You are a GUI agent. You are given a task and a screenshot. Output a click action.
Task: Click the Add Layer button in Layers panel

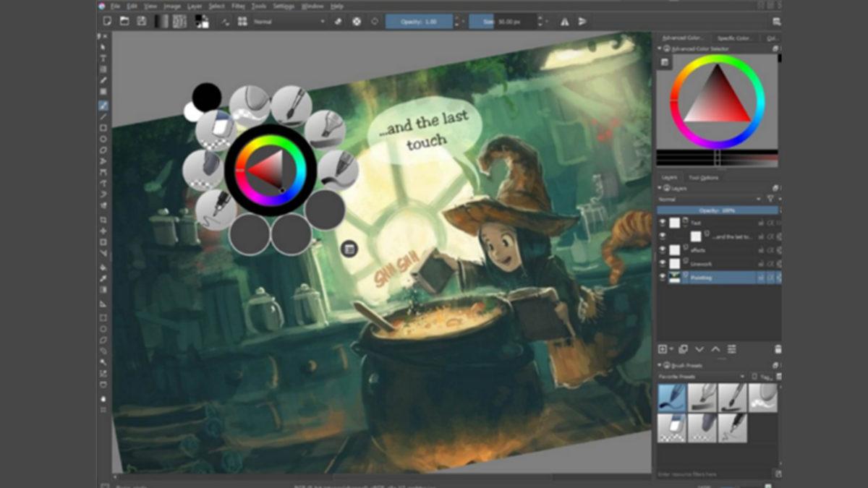coord(663,348)
